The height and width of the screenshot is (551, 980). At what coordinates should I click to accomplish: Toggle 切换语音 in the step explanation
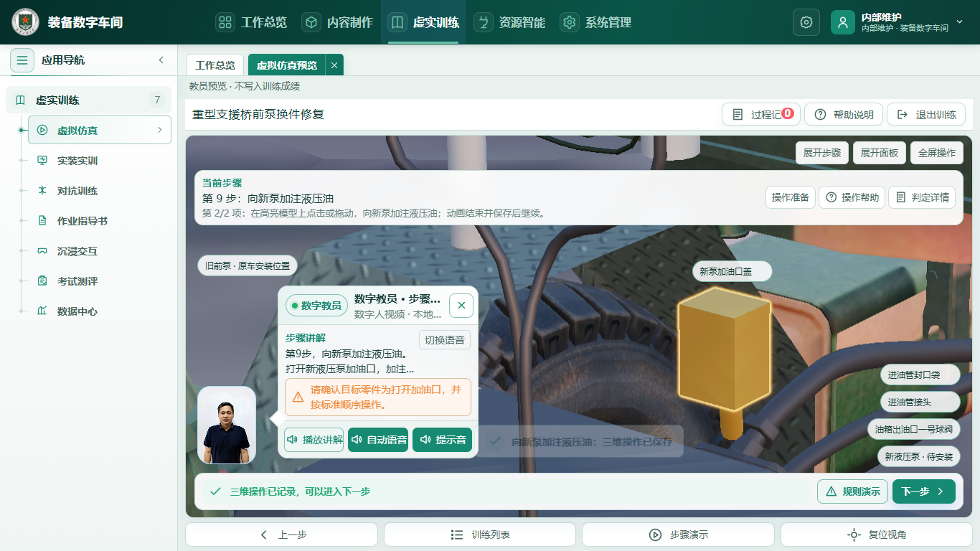[x=445, y=340]
